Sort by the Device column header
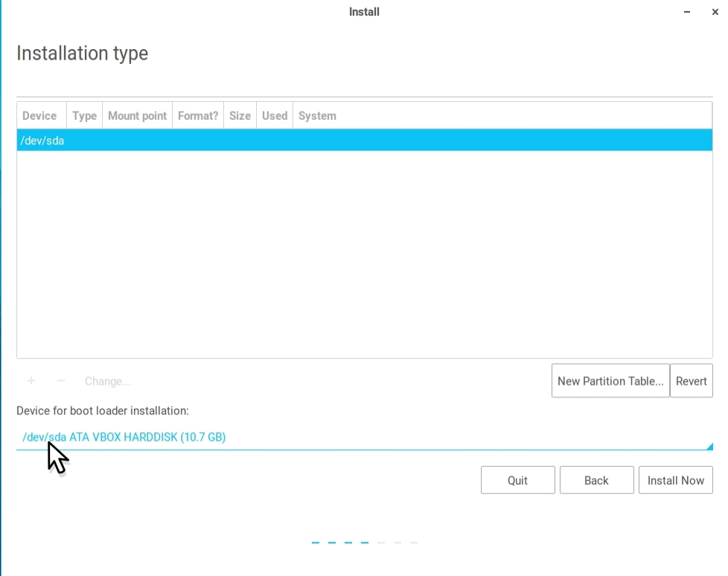Viewport: 728px width, 576px height. [40, 116]
